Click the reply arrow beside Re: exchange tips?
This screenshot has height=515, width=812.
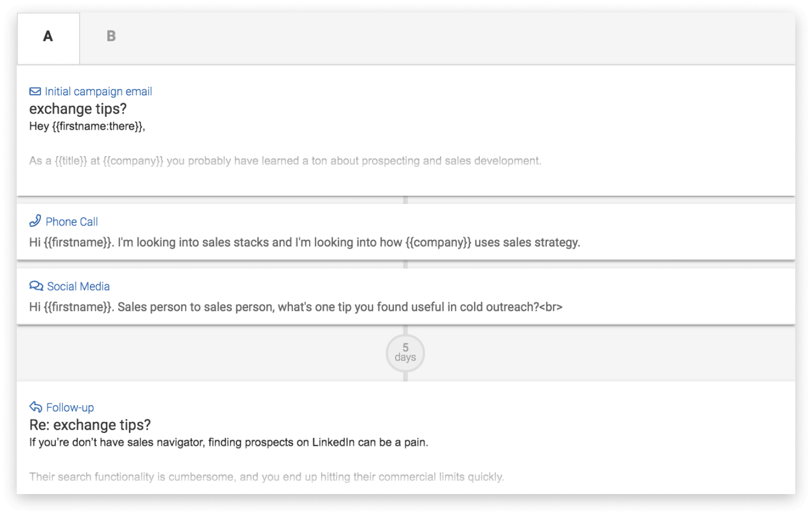(x=35, y=407)
